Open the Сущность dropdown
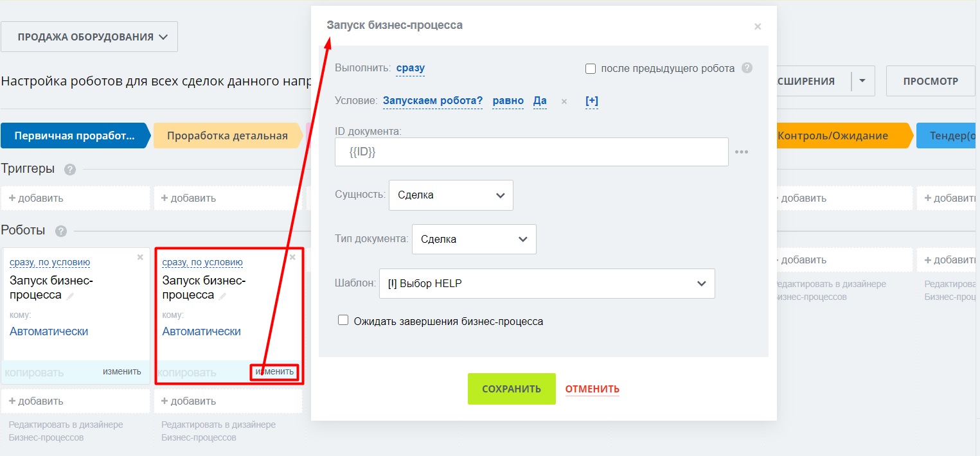Image resolution: width=980 pixels, height=456 pixels. tap(450, 195)
